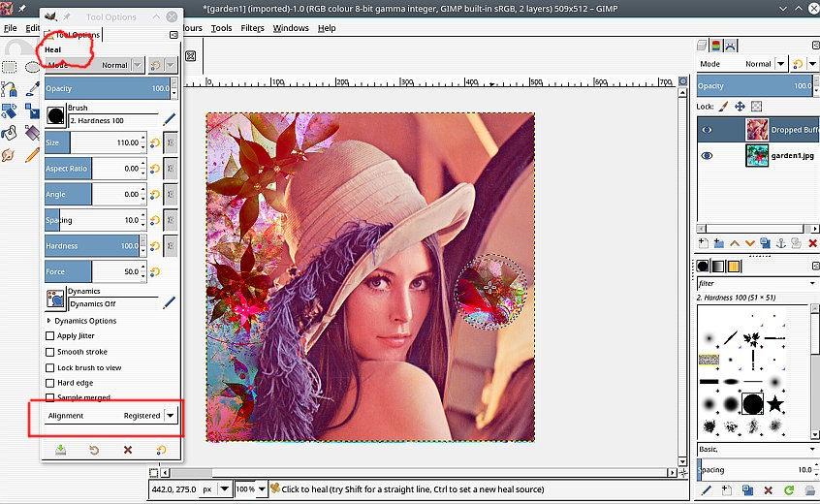Toggle lock pixels brush icon
This screenshot has width=820, height=504.
click(x=723, y=107)
